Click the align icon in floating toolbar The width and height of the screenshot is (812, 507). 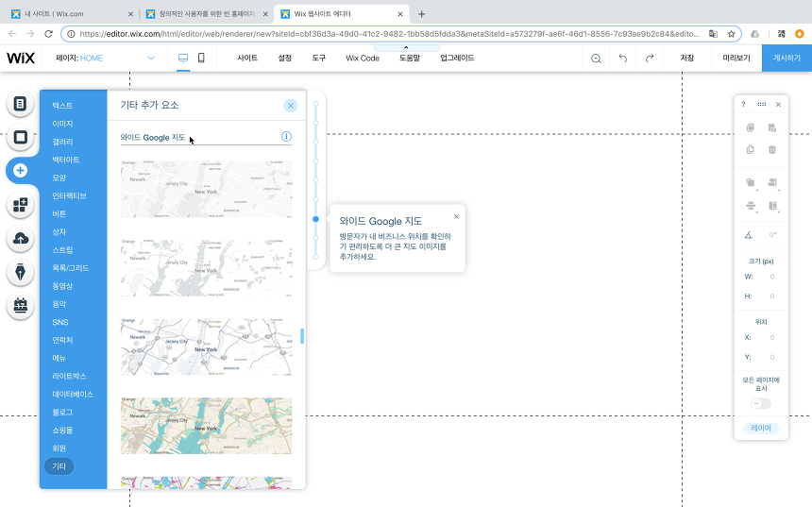tap(772, 183)
